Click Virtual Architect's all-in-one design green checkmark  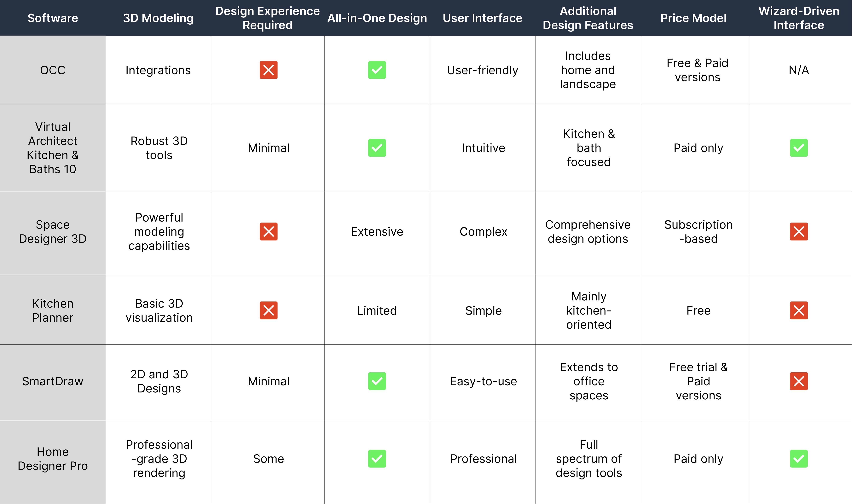point(377,148)
